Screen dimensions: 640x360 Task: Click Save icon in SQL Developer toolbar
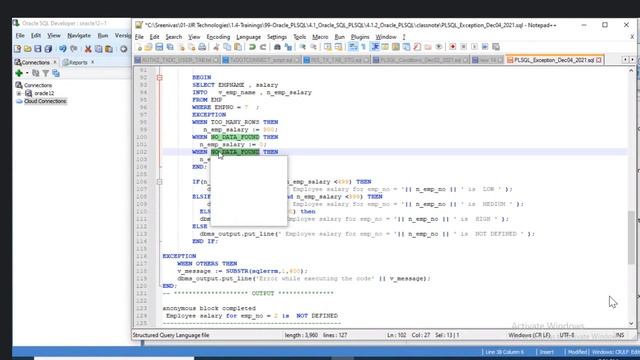[x=38, y=49]
